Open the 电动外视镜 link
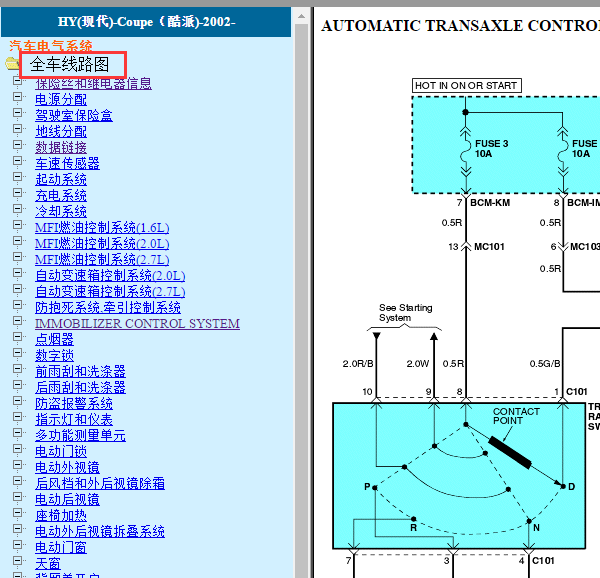 (x=67, y=468)
